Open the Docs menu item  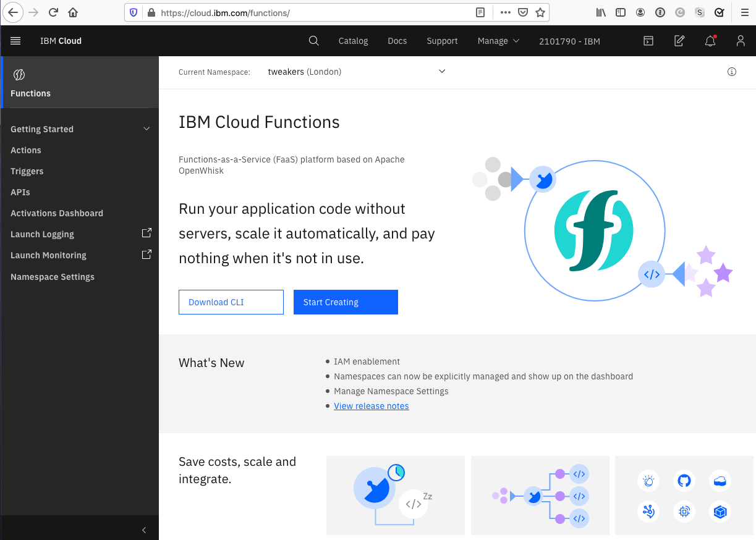click(x=397, y=41)
